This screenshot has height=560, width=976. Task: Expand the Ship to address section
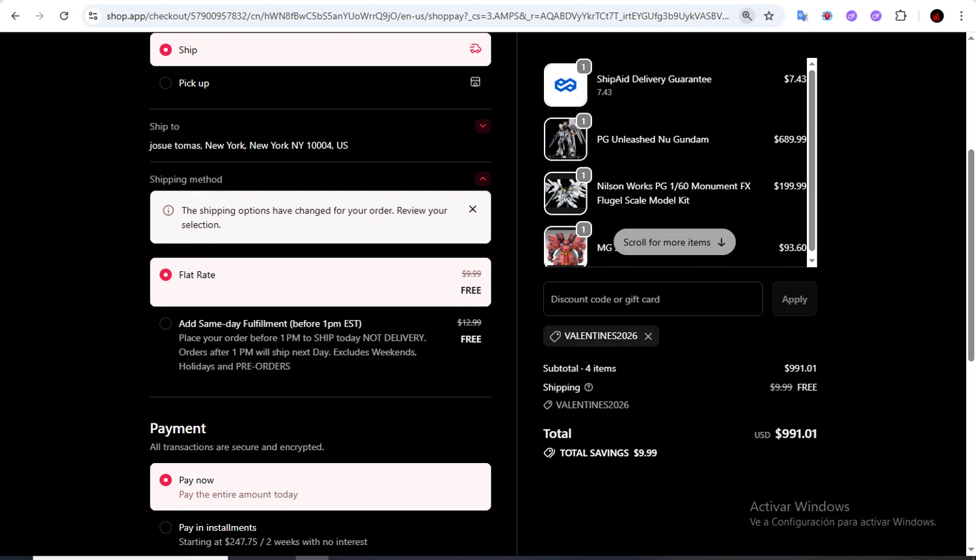[483, 126]
